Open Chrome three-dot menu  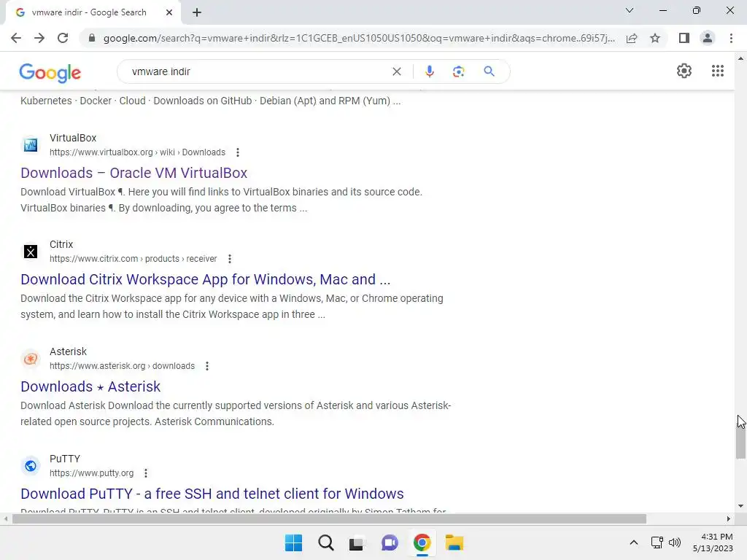click(x=731, y=38)
